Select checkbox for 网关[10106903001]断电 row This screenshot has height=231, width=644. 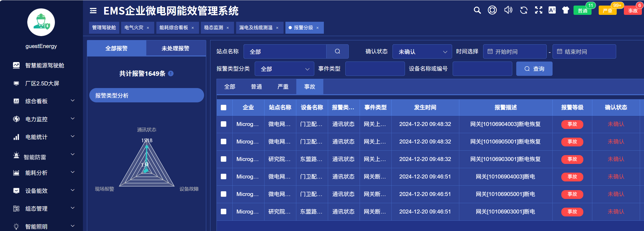[224, 212]
